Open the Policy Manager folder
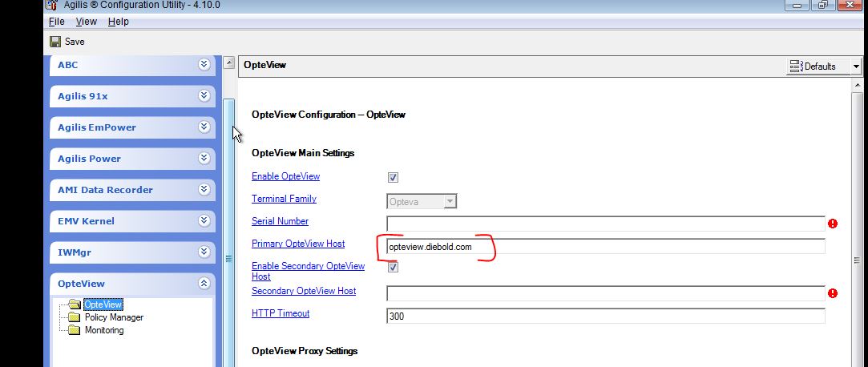 click(114, 317)
